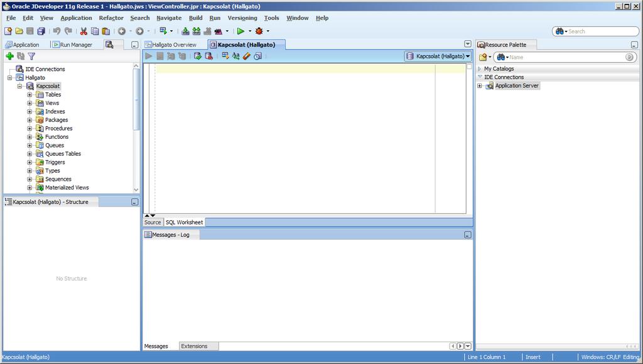
Task: Open the Versioning menu
Action: pos(242,18)
